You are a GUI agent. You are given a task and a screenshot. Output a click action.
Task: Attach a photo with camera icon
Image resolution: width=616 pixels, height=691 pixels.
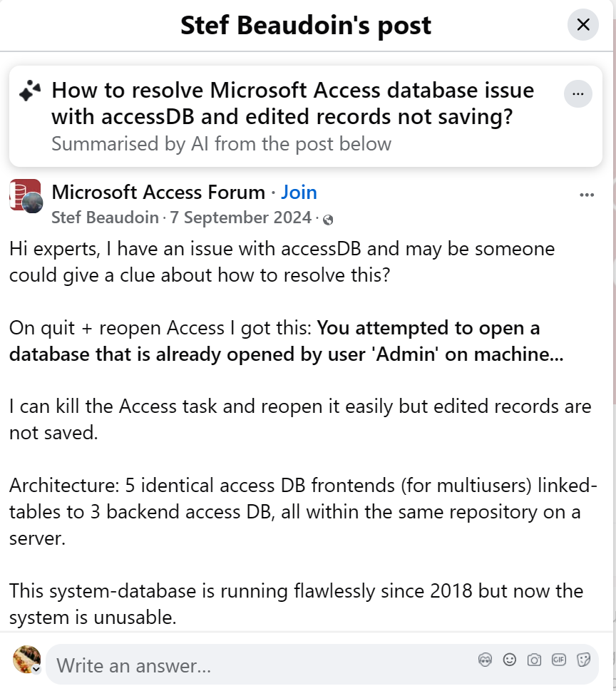(534, 660)
